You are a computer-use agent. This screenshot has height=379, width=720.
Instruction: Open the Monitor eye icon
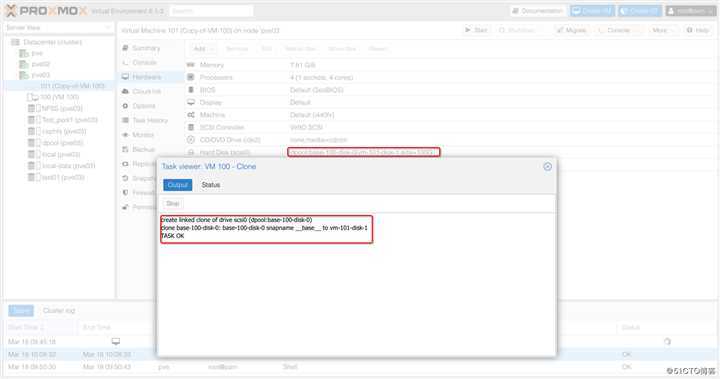(x=125, y=135)
